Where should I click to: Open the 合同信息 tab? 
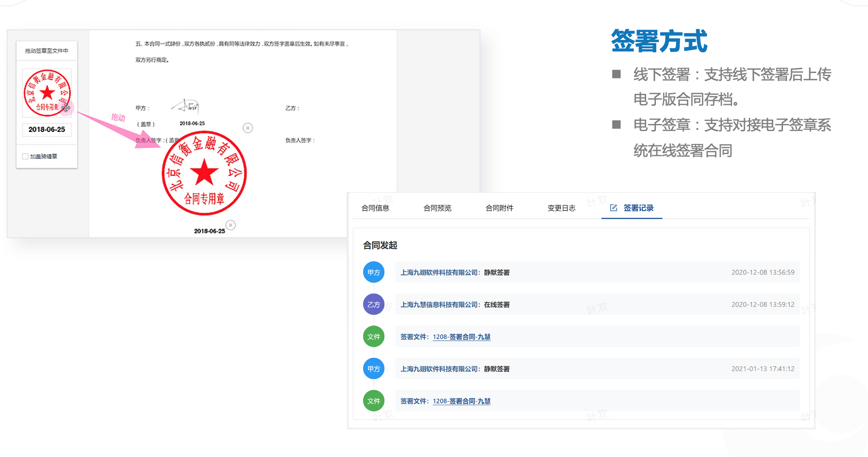[x=375, y=208]
